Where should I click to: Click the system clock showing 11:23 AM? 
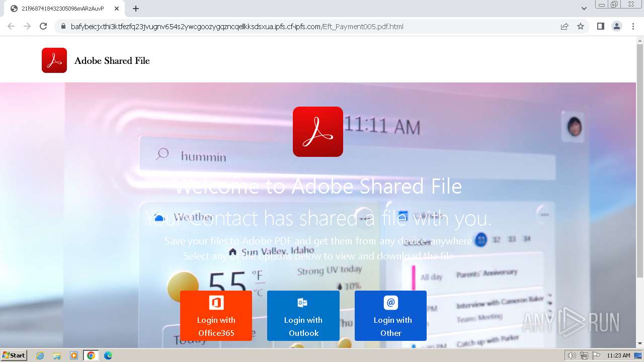coord(618,355)
